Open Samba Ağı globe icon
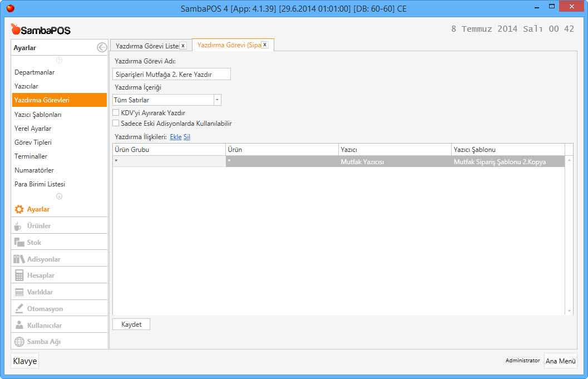588x379 pixels. click(x=19, y=342)
